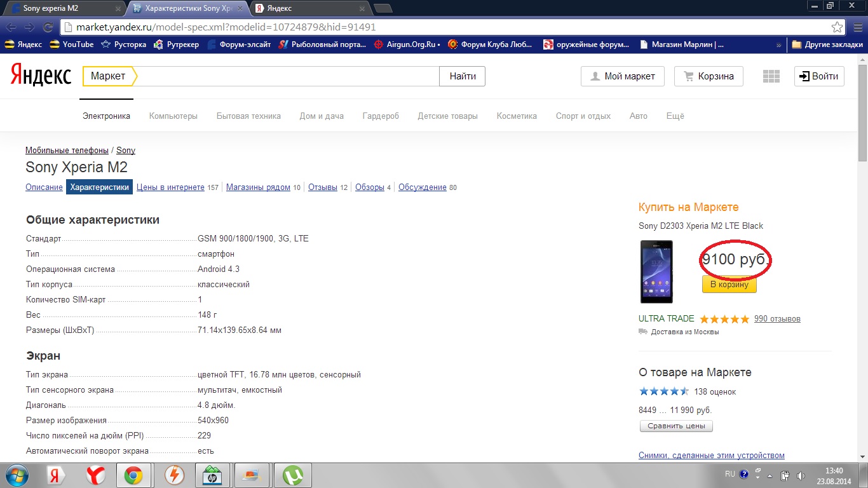Image resolution: width=868 pixels, height=488 pixels.
Task: Open the Обсуждение tab
Action: [423, 187]
